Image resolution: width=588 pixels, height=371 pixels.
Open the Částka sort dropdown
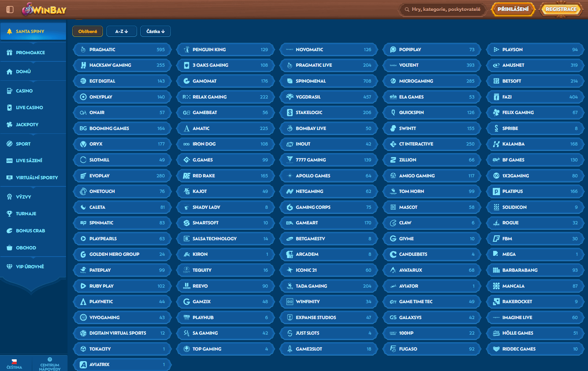coord(155,31)
